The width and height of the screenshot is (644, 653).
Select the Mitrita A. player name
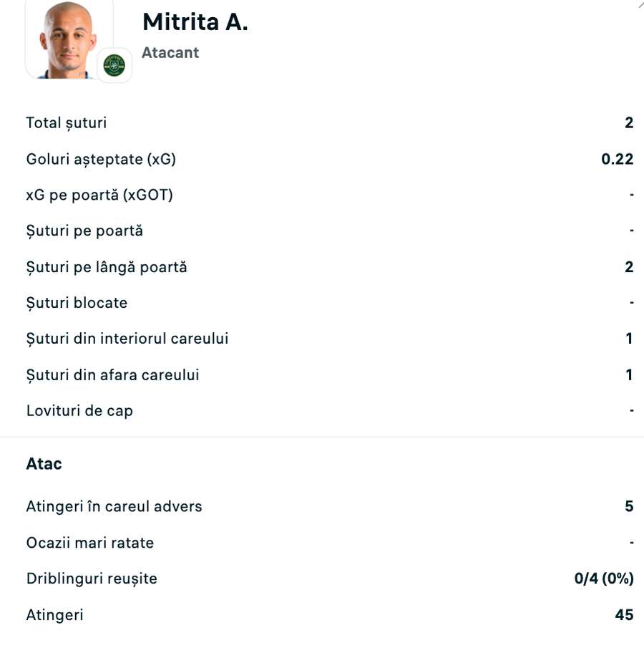pos(195,21)
